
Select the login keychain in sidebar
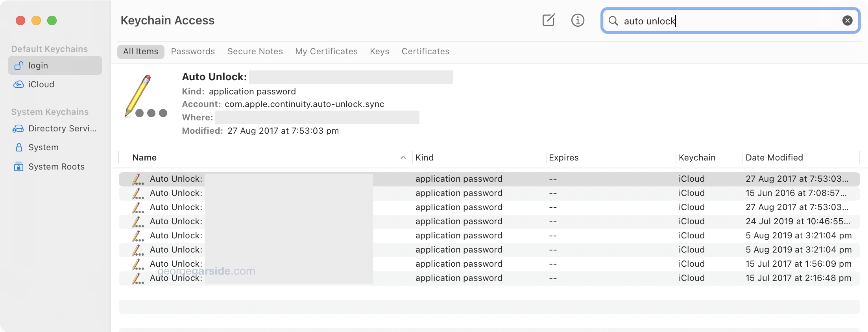pos(55,65)
